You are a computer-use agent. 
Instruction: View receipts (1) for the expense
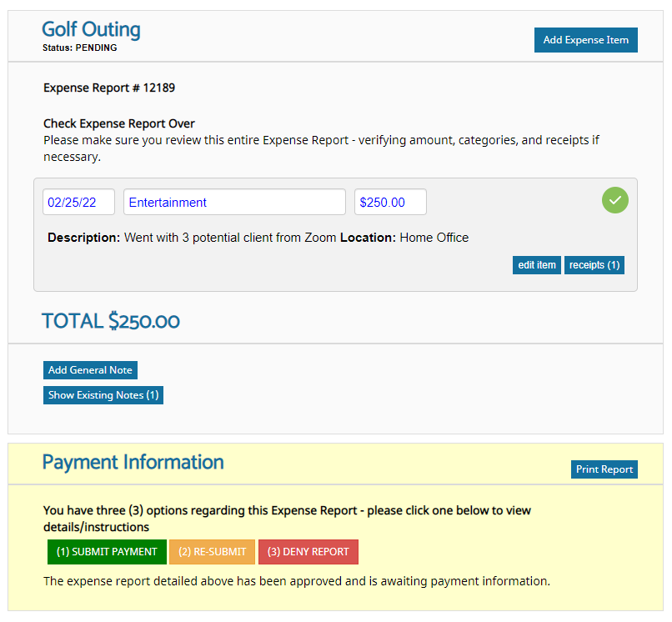coord(594,265)
